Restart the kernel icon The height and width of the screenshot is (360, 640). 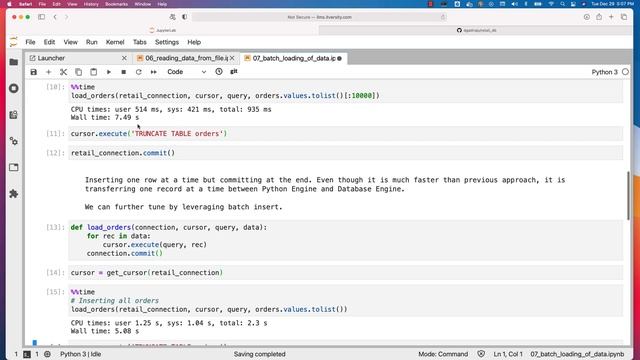pos(139,72)
